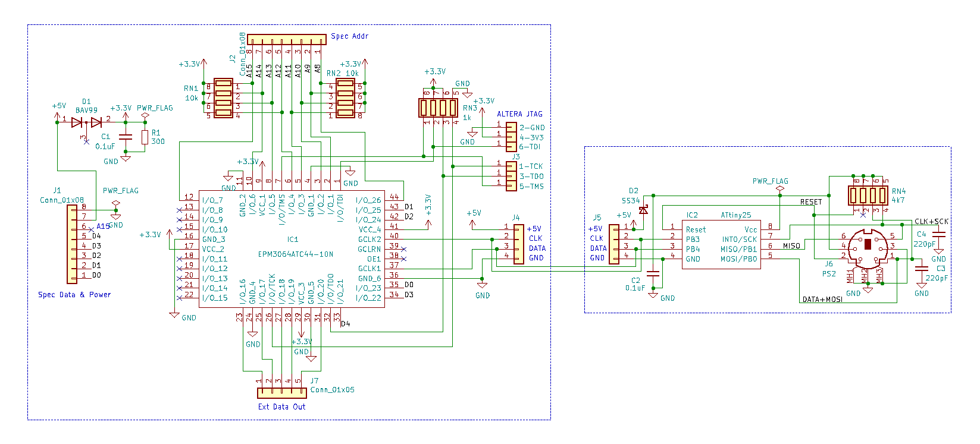Select the 'ALTERA JTAG' annotation text
The image size is (980, 444).
click(520, 114)
